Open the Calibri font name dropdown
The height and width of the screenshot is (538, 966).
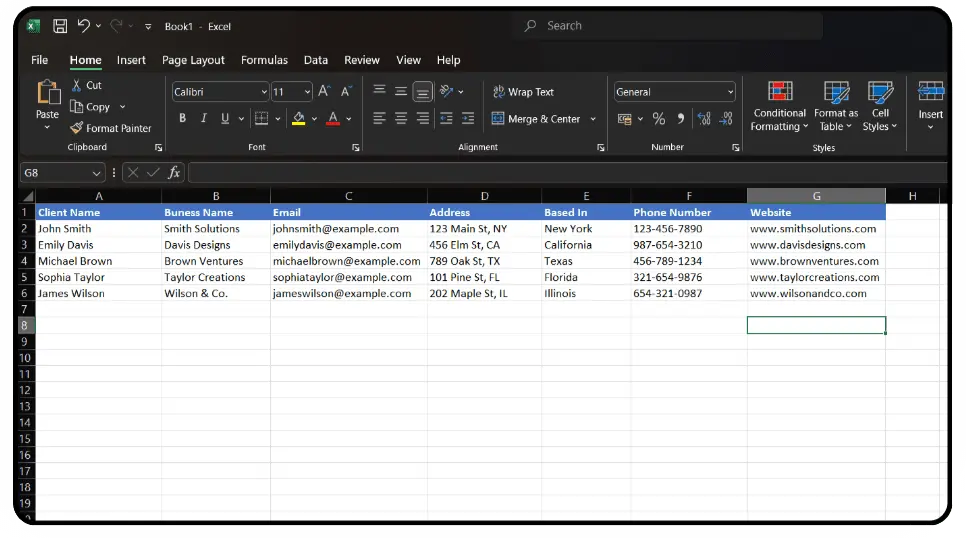pos(264,92)
